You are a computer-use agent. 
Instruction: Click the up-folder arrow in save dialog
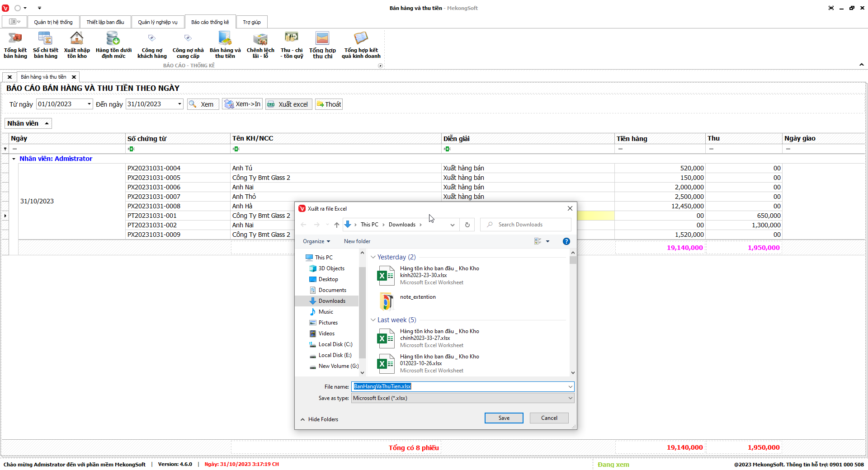pyautogui.click(x=337, y=225)
